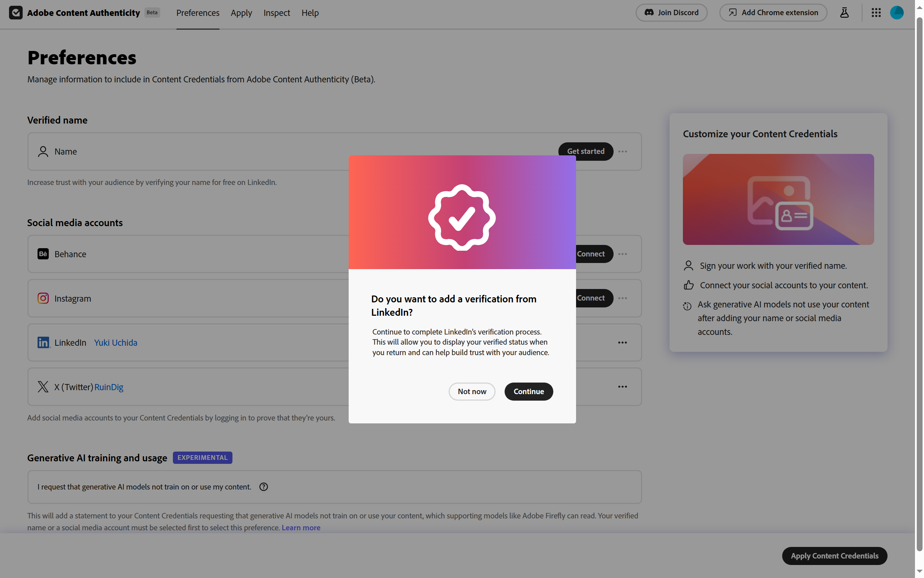Click the Adobe Content Authenticity logo icon

pyautogui.click(x=16, y=13)
